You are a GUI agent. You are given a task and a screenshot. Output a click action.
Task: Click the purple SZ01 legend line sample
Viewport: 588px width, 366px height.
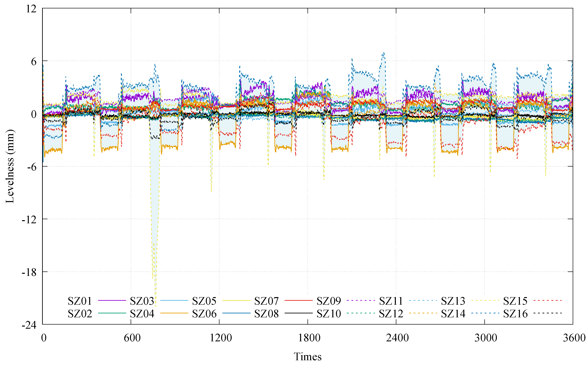(112, 300)
